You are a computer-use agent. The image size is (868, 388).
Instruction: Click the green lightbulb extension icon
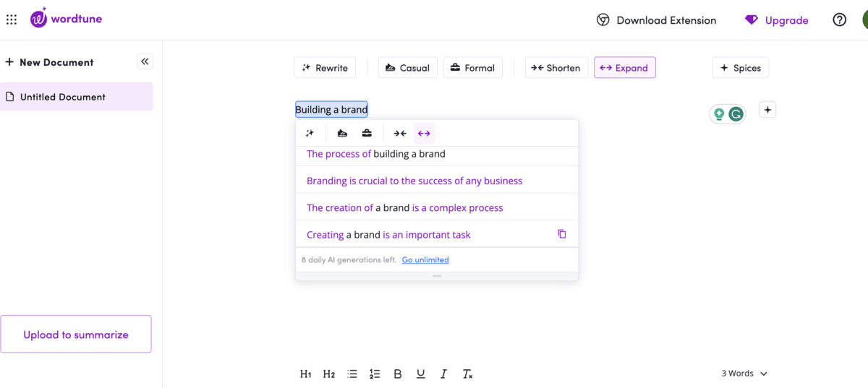click(x=719, y=114)
